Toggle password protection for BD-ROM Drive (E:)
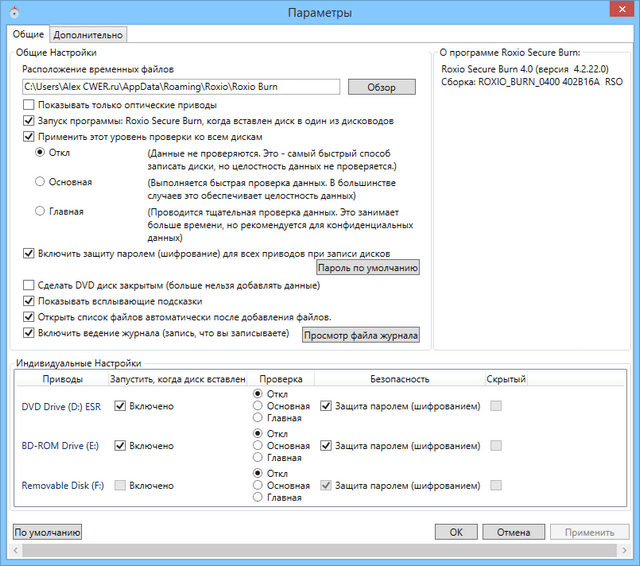640x566 pixels. [326, 446]
